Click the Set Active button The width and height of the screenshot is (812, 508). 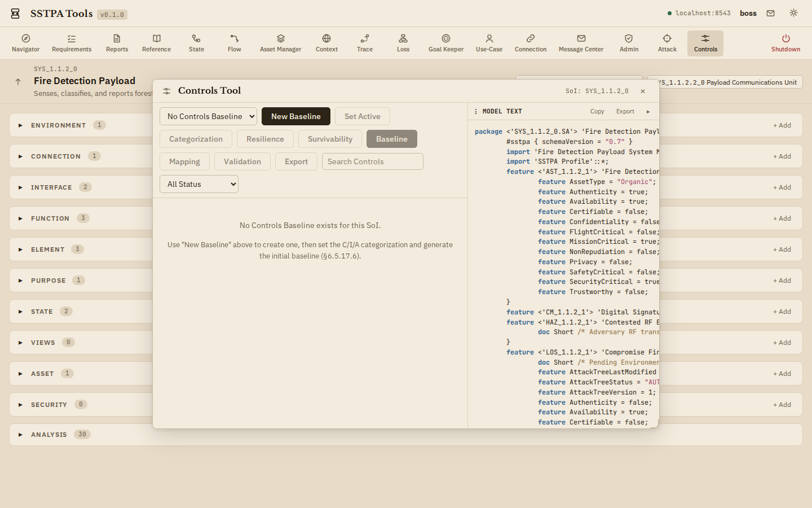pyautogui.click(x=363, y=116)
